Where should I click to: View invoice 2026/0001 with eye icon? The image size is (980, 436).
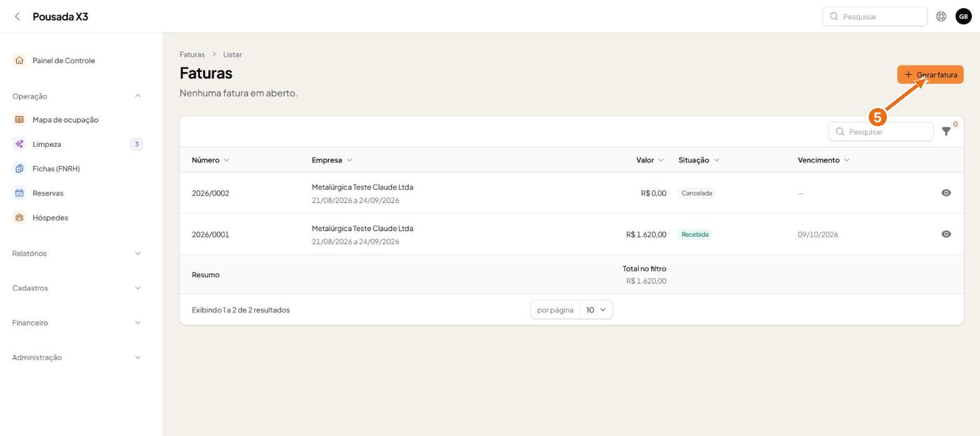coord(946,234)
